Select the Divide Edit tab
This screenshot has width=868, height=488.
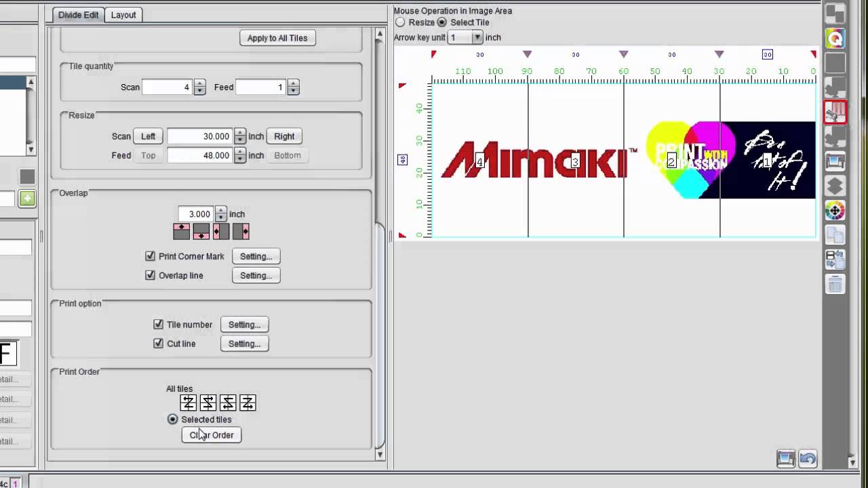click(x=77, y=14)
